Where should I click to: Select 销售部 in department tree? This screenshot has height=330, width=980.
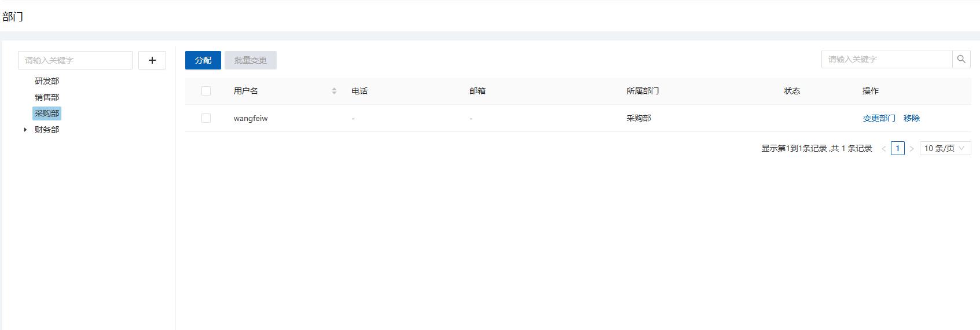click(x=47, y=97)
